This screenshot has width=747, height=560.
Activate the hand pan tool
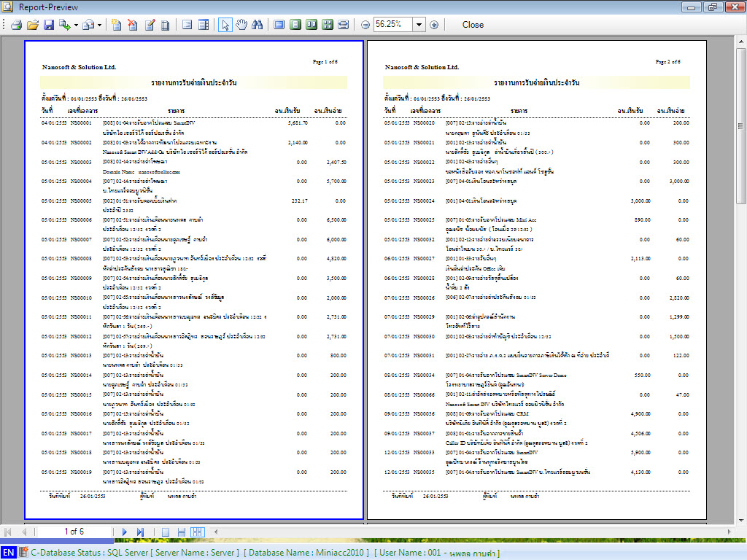click(241, 25)
